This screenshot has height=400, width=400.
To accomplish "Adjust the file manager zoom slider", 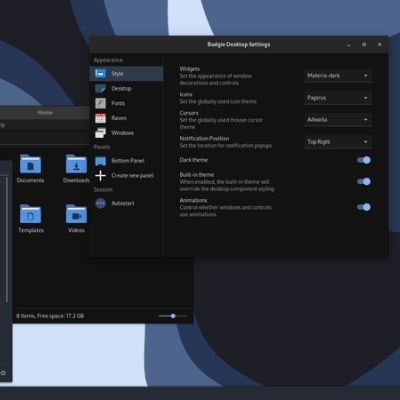I will tap(173, 316).
